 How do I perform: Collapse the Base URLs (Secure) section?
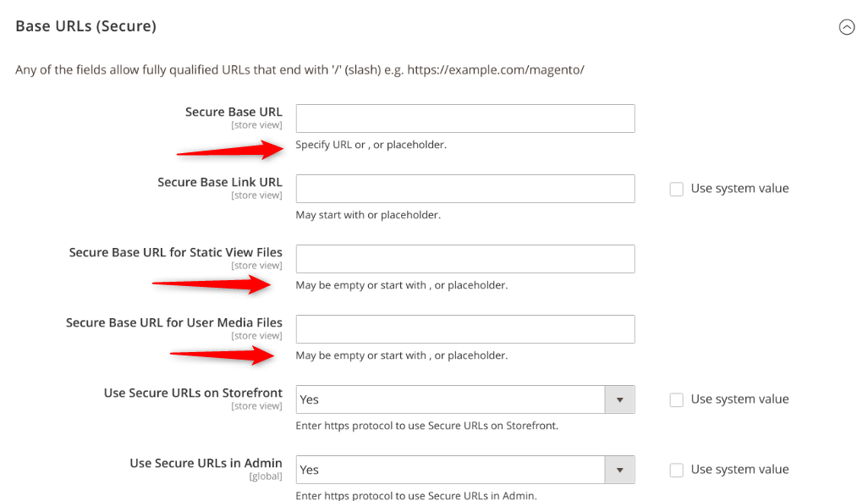click(x=846, y=26)
